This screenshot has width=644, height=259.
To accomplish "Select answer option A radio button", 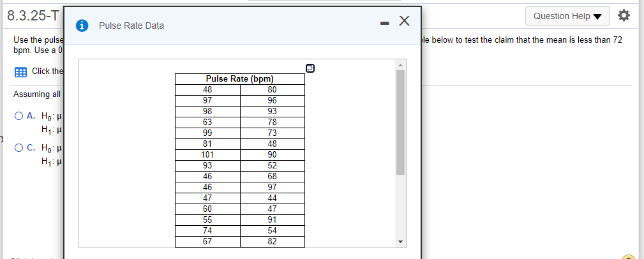I will [19, 115].
